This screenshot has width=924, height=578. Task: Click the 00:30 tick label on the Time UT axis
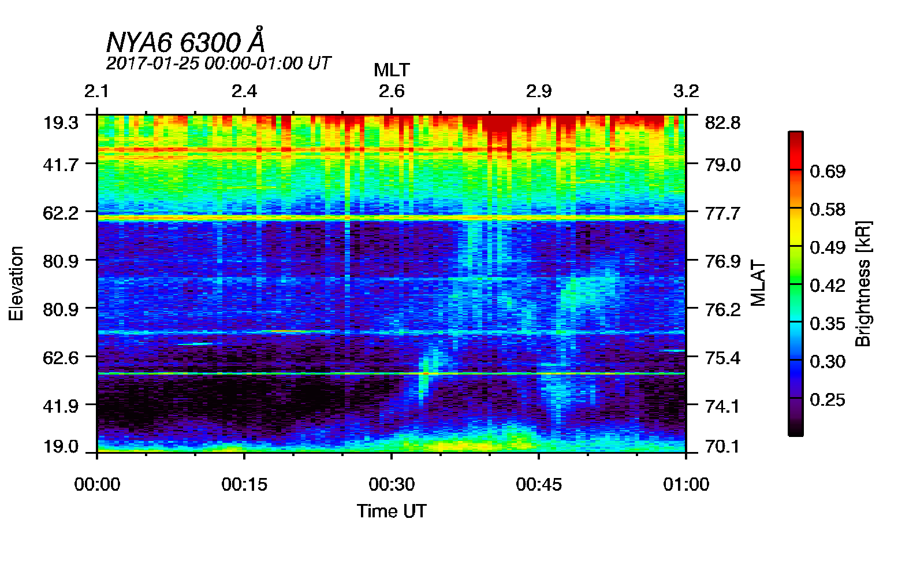coord(392,484)
